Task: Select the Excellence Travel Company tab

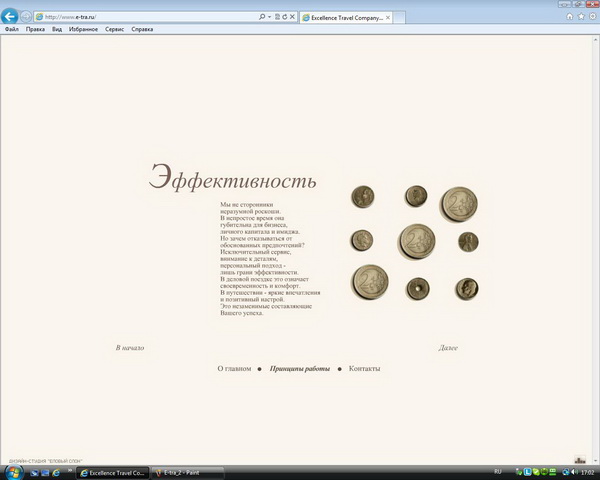Action: (x=346, y=18)
